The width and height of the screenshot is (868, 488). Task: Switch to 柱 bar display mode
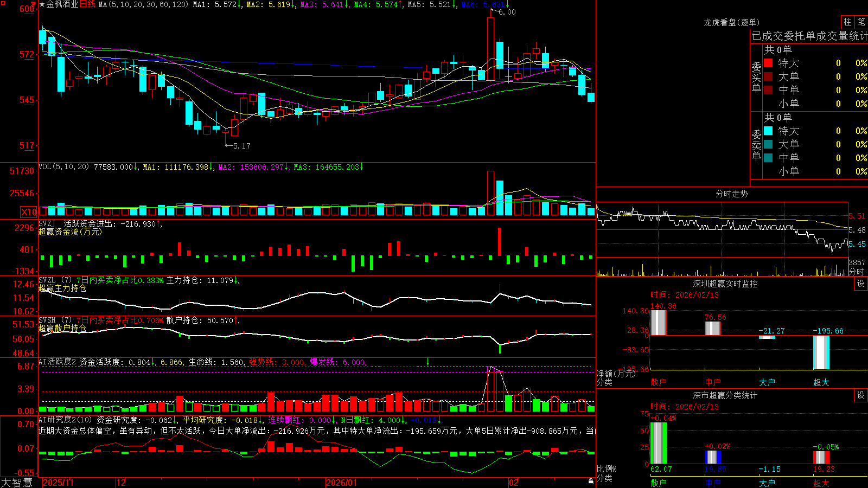click(847, 22)
